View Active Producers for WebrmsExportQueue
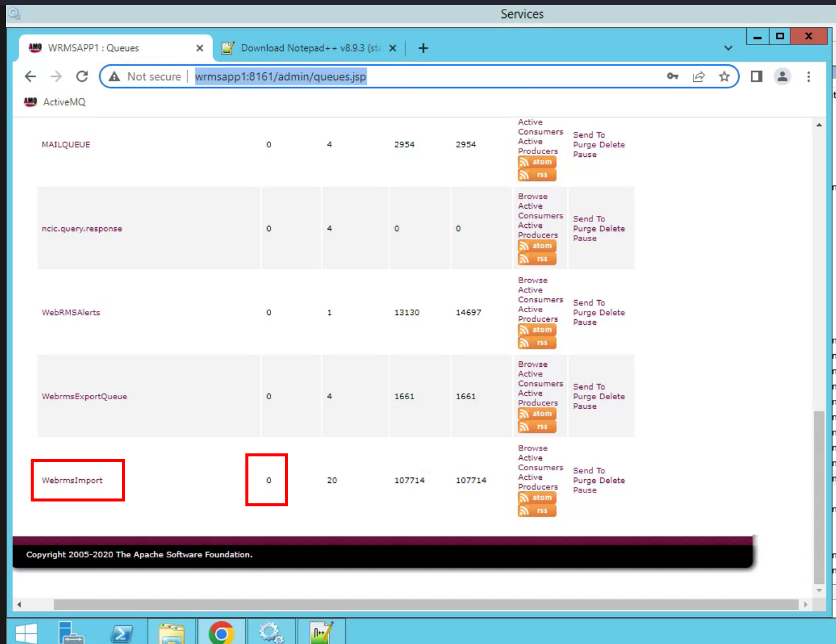 pyautogui.click(x=538, y=398)
